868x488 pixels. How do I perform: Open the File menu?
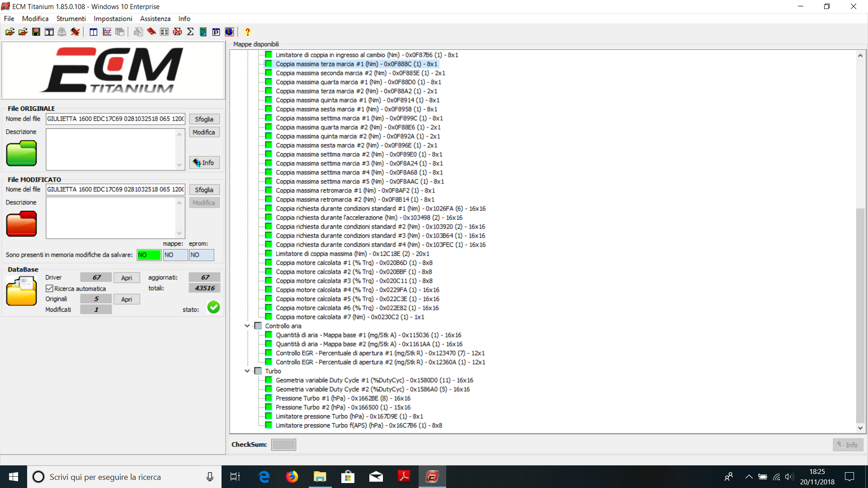point(9,19)
